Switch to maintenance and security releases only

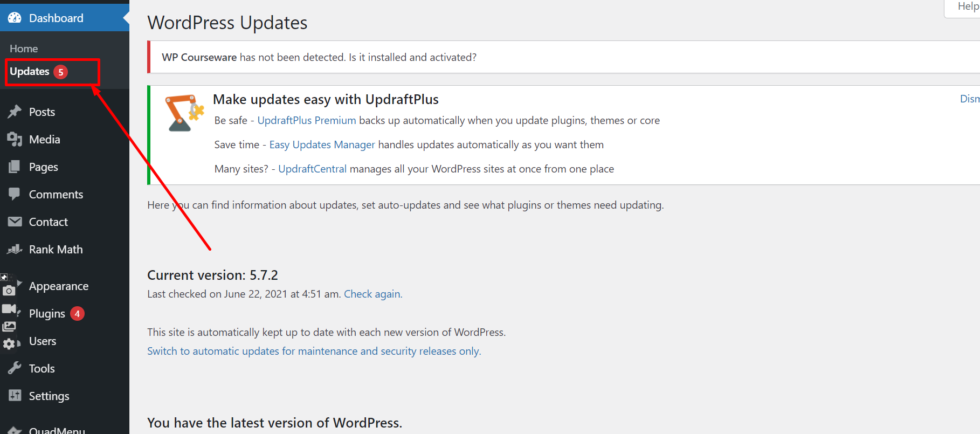coord(314,351)
